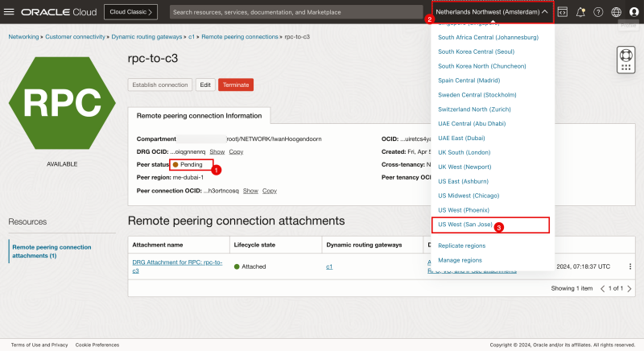644x351 pixels.
Task: Select UK South (London) region
Action: [x=463, y=151]
